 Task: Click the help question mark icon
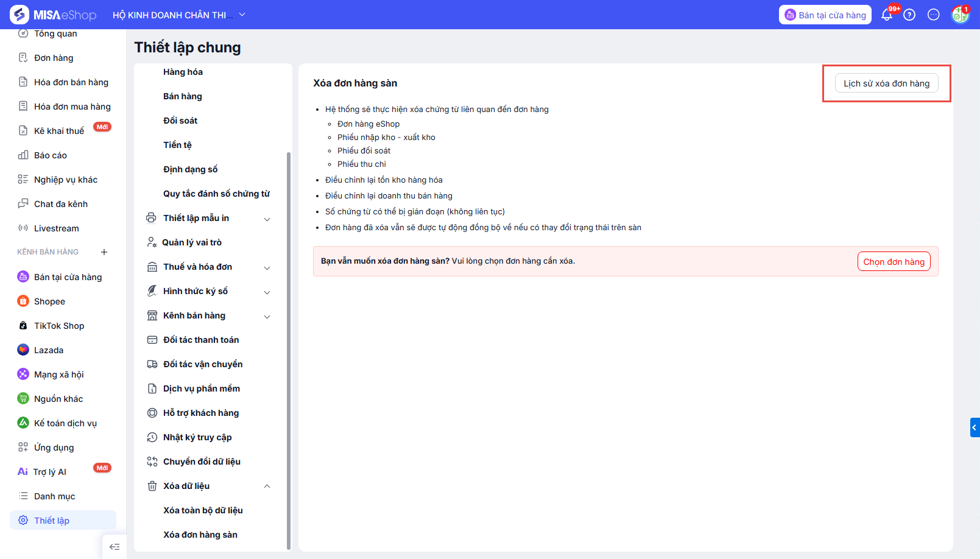pos(909,15)
